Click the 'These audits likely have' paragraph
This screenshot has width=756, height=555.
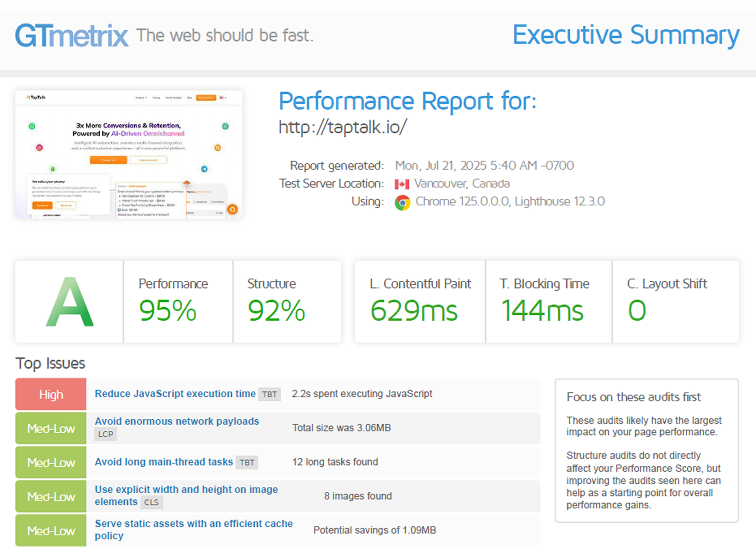644,426
